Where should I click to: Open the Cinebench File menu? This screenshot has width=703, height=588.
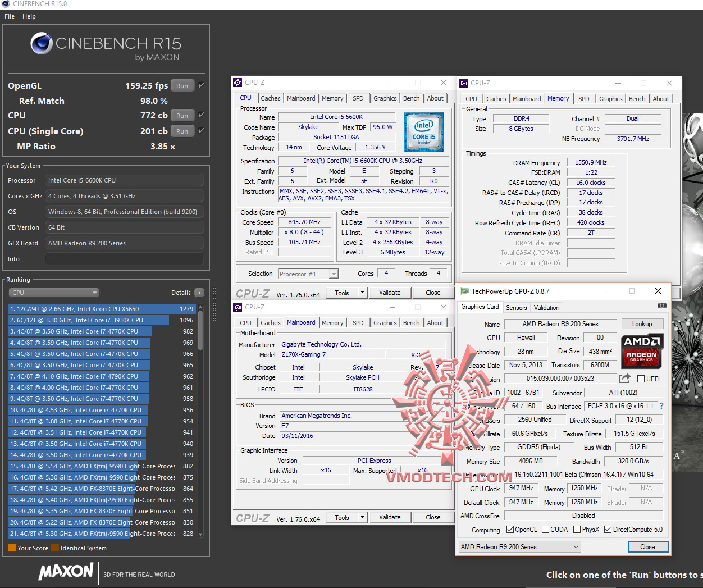10,16
